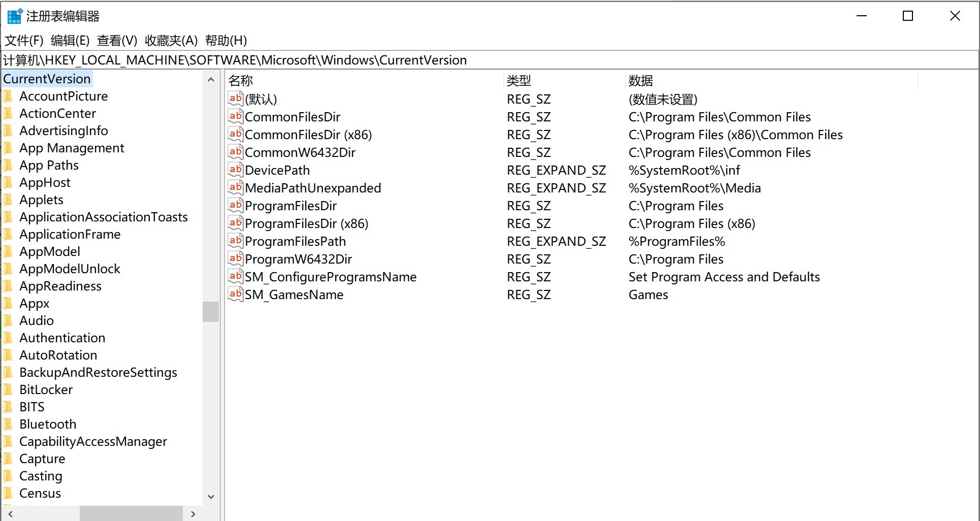Click the string icon beside CommonFilesDir
Viewport: 980px width, 521px height.
coord(236,116)
